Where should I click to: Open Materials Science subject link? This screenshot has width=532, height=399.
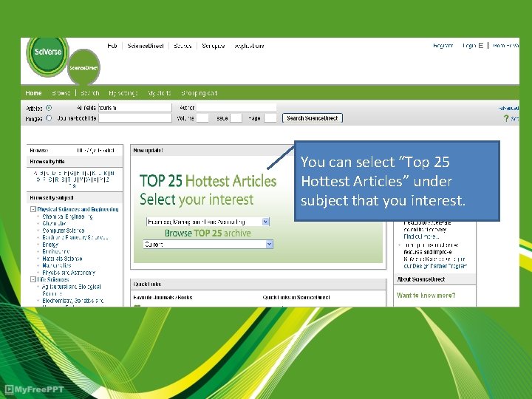click(x=62, y=259)
